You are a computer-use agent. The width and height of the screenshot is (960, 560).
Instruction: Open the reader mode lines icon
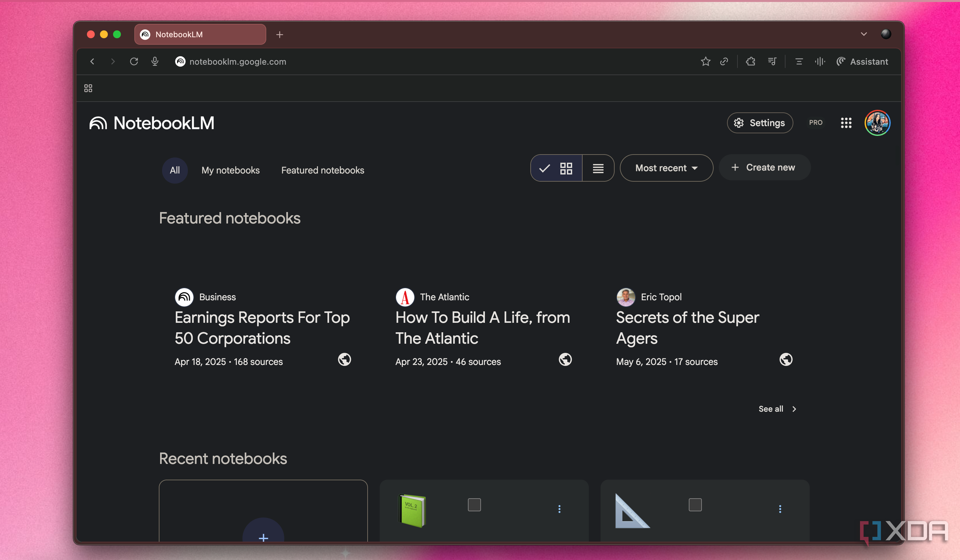click(x=799, y=61)
